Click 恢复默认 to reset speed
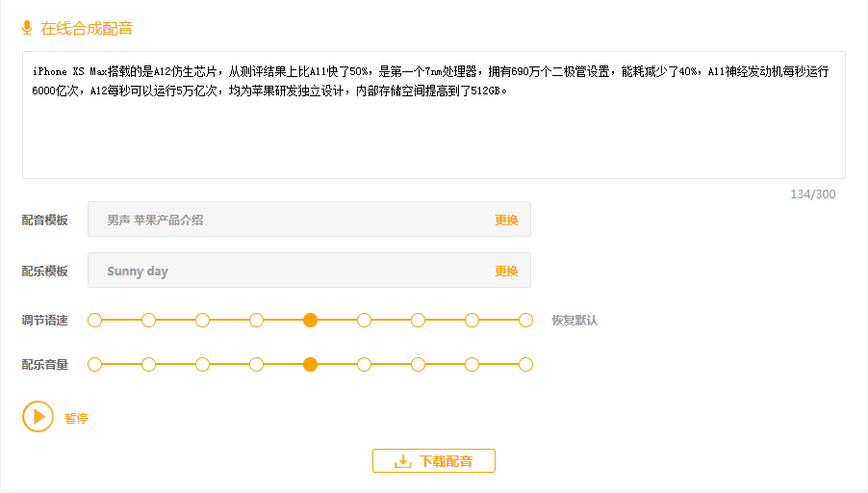 [574, 320]
